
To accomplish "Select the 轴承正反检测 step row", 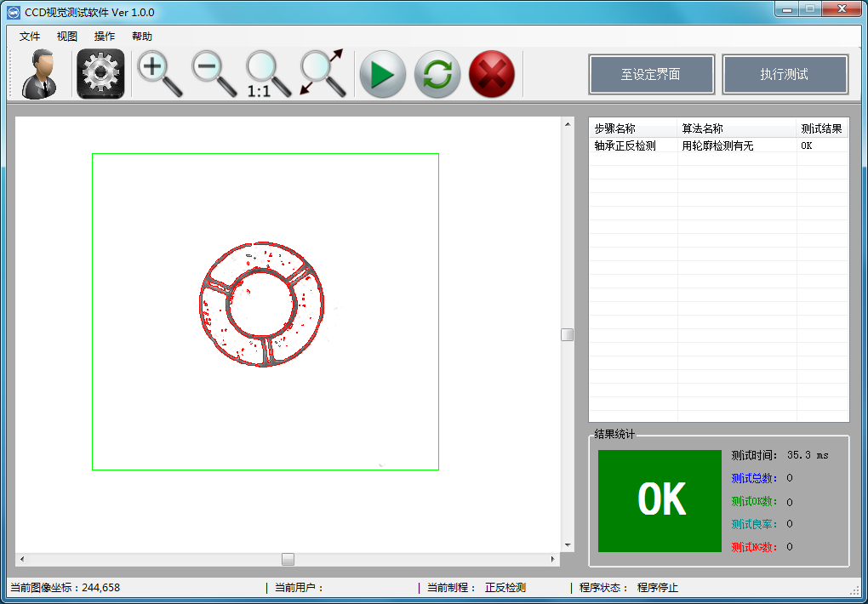I will click(x=625, y=145).
